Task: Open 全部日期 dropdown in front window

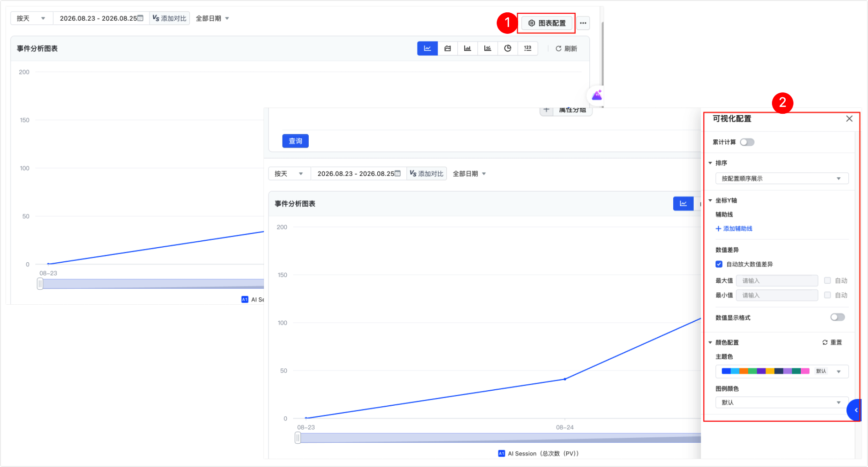Action: click(x=470, y=174)
